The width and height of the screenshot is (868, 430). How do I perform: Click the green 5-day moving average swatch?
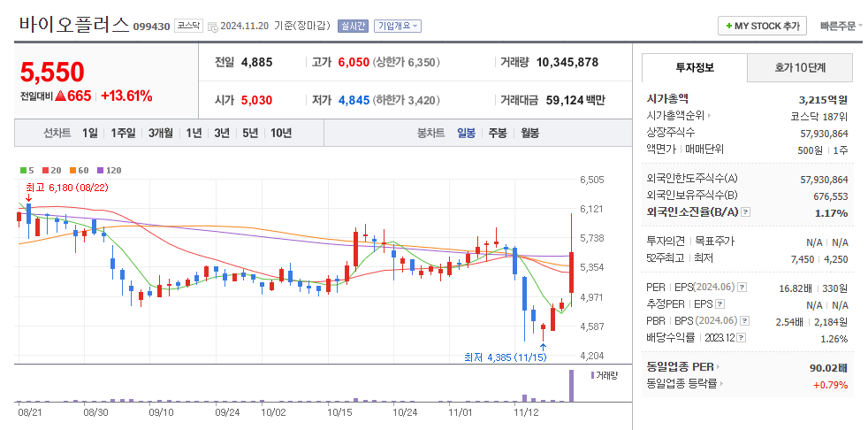tap(23, 171)
